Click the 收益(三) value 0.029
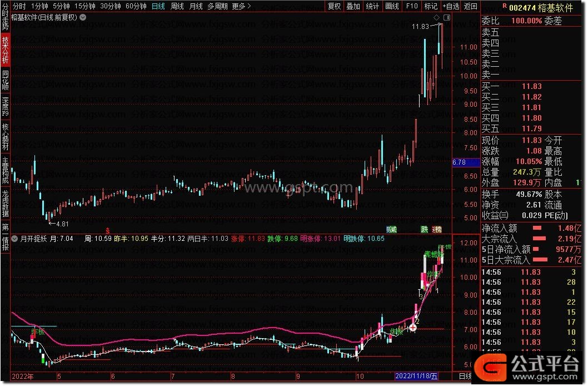The image size is (588, 386). point(532,215)
